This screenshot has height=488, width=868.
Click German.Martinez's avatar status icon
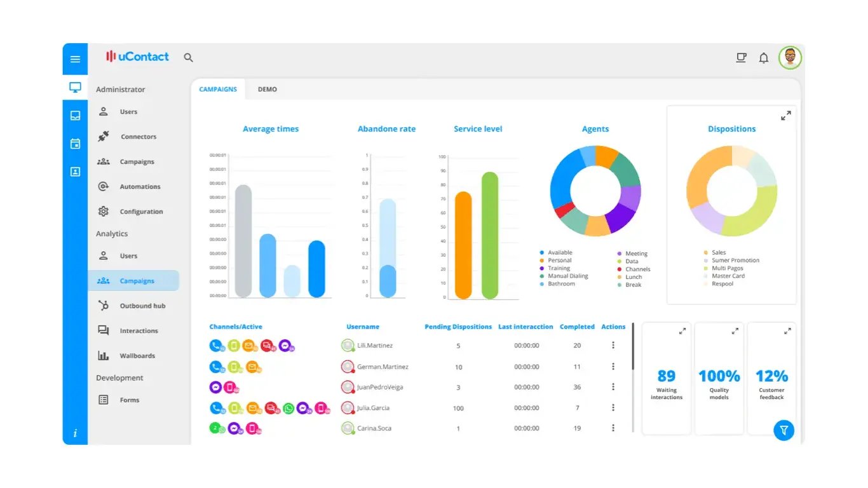[348, 367]
